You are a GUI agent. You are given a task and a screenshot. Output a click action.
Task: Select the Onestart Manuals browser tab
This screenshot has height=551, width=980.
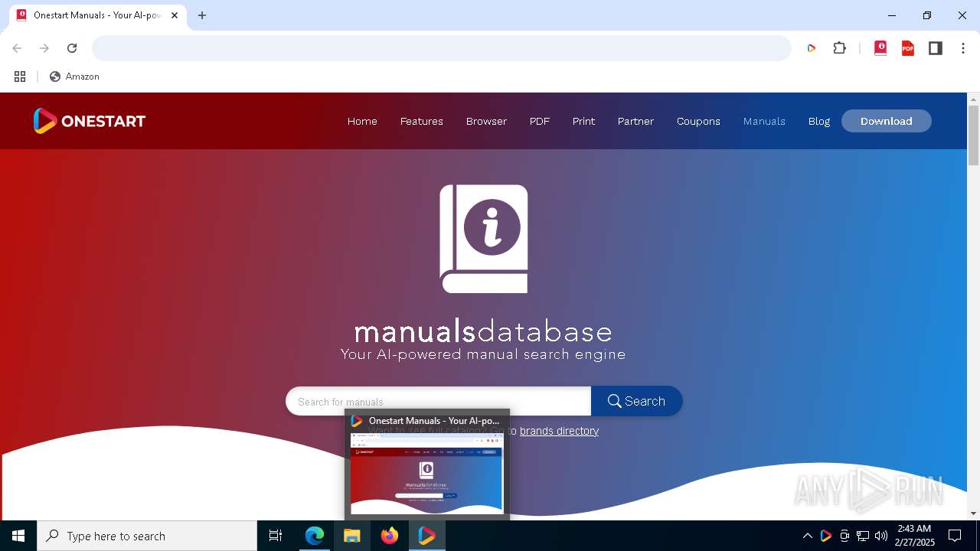(x=97, y=15)
